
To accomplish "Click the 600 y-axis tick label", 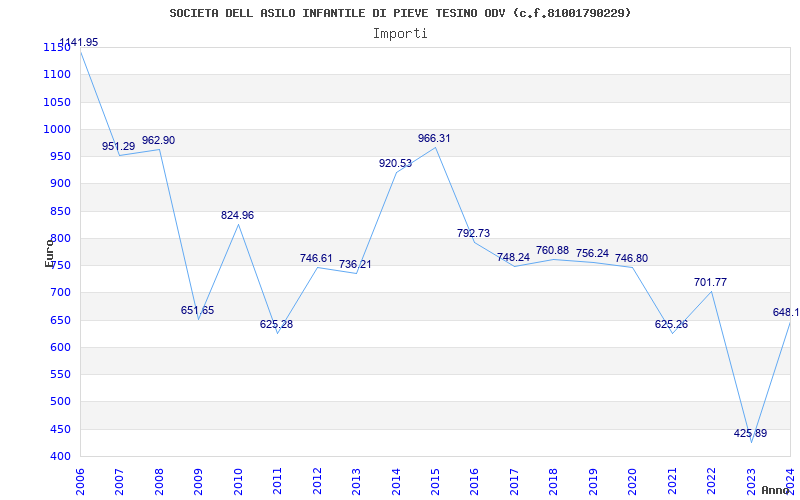I will 60,347.
